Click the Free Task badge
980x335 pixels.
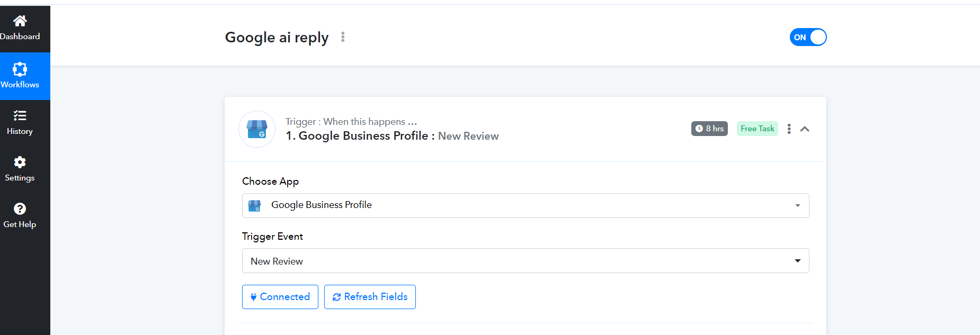(757, 129)
